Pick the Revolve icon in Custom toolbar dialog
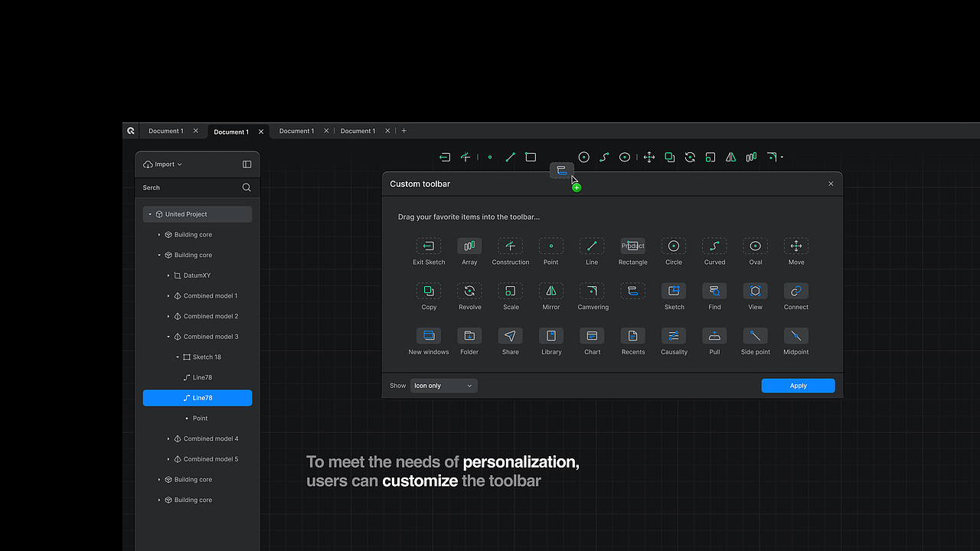 pyautogui.click(x=469, y=291)
